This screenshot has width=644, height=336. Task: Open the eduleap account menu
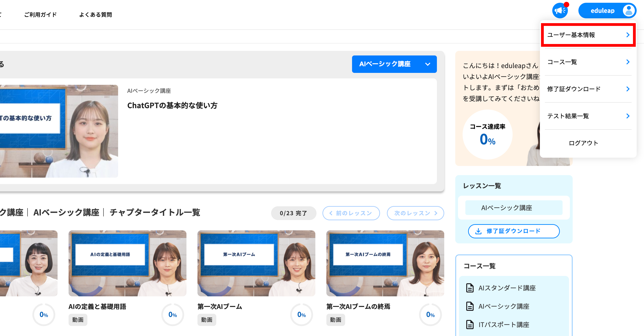[607, 11]
